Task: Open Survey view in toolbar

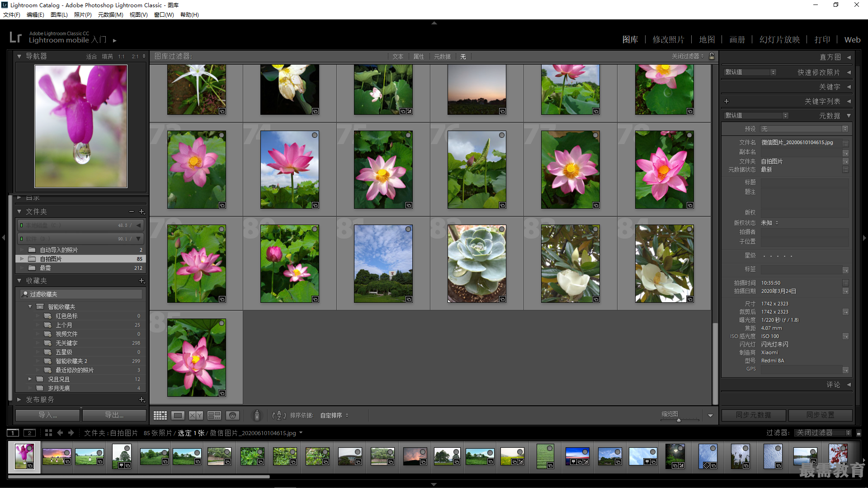Action: click(x=214, y=415)
